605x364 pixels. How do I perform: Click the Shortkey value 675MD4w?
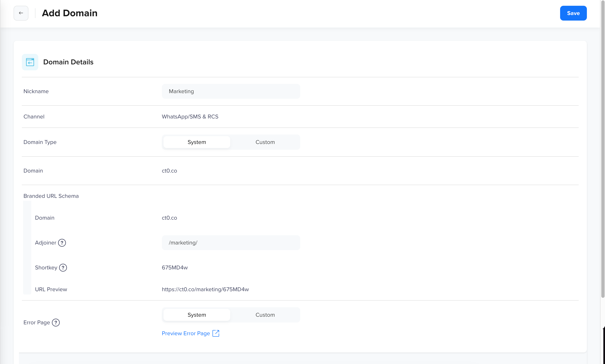[x=175, y=267]
